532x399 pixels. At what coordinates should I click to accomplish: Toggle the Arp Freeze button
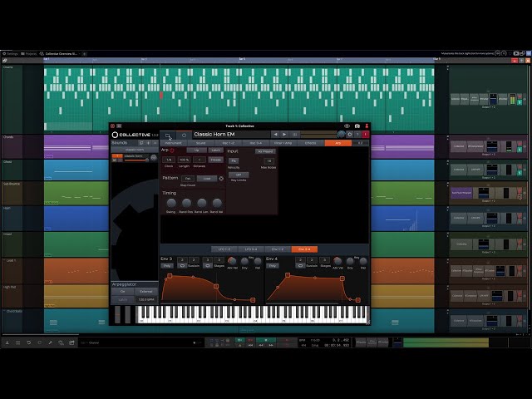point(215,160)
